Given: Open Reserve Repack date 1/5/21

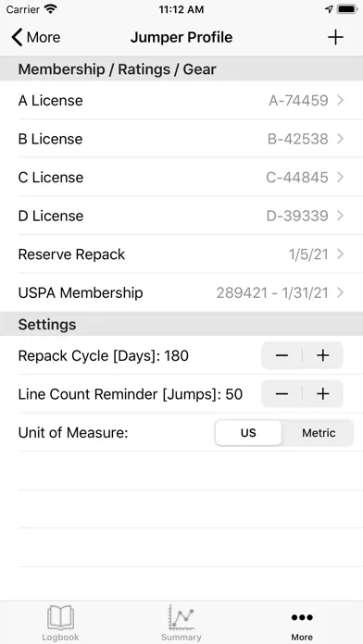Looking at the screenshot, I should (181, 254).
